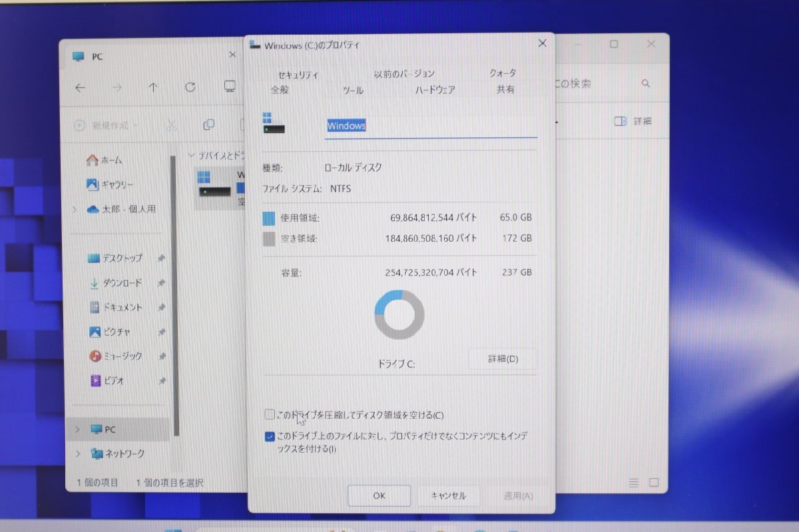Uncheck the drive compression checkbox

[x=269, y=413]
